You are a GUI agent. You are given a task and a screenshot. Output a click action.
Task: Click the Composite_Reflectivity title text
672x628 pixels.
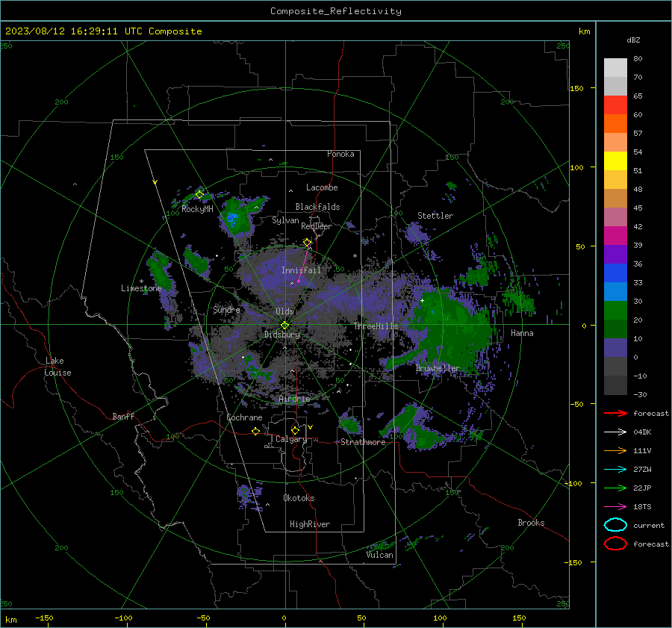click(x=336, y=11)
